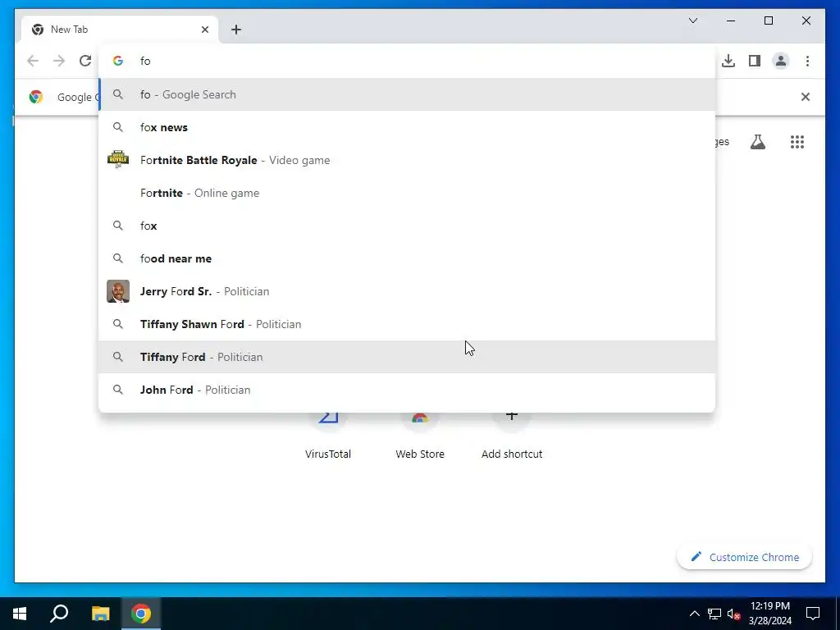
Task: Show hidden system tray icons
Action: pos(694,614)
